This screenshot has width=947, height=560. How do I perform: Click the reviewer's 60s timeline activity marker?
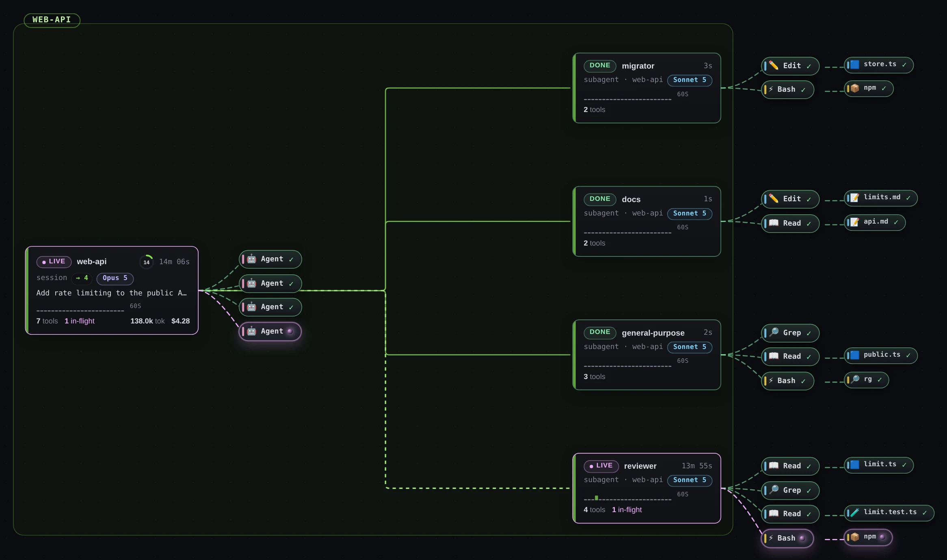click(x=596, y=498)
